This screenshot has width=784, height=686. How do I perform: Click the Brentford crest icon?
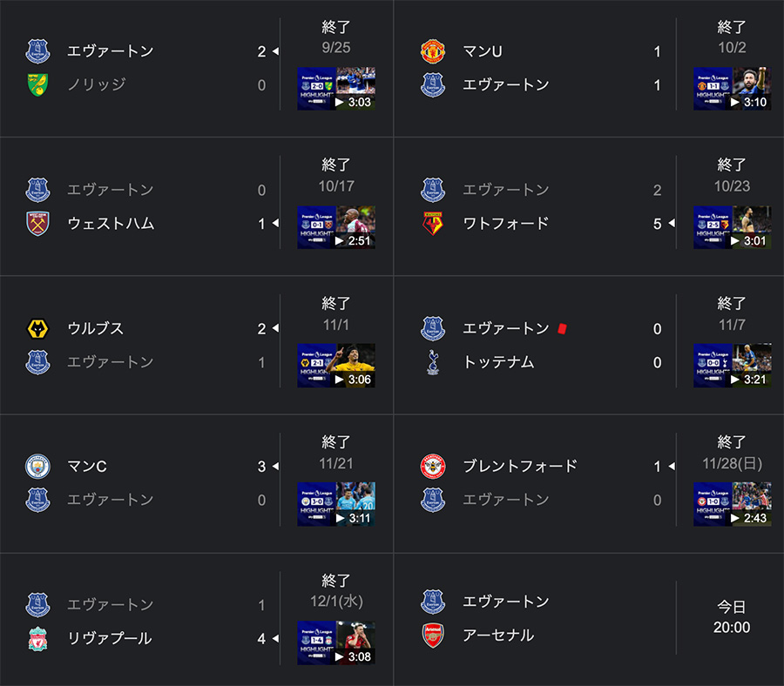coord(433,467)
